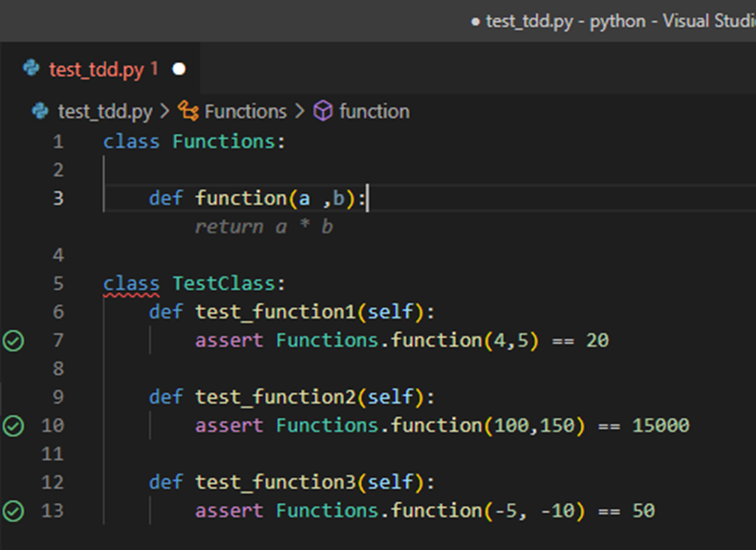Click line number 3 in the gutter
756x550 pixels.
click(58, 198)
